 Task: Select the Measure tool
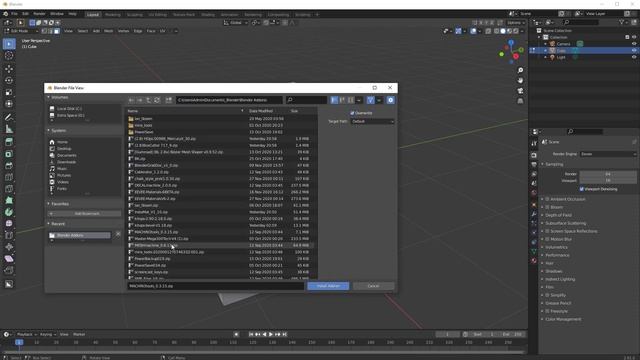click(9, 129)
